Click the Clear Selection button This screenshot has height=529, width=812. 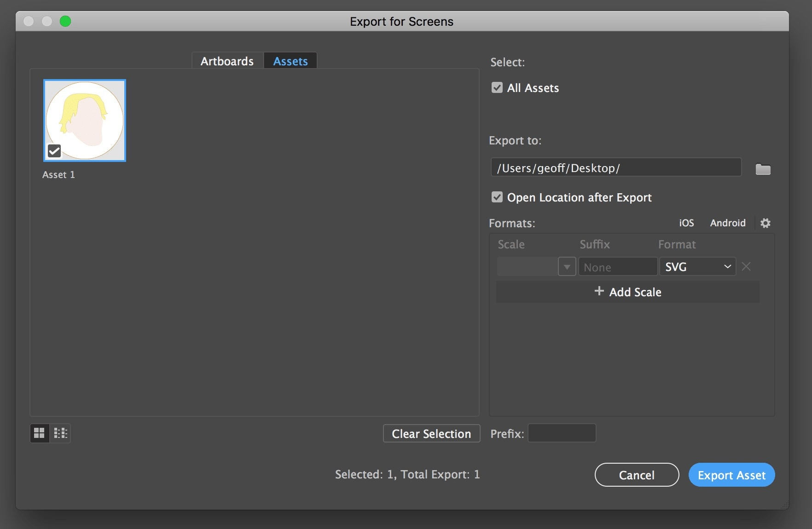(x=431, y=433)
